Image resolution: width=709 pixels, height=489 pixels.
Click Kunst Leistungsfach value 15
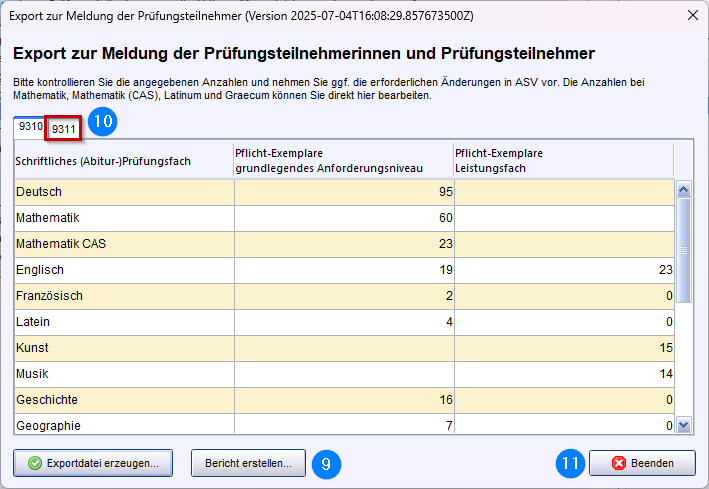tap(565, 348)
